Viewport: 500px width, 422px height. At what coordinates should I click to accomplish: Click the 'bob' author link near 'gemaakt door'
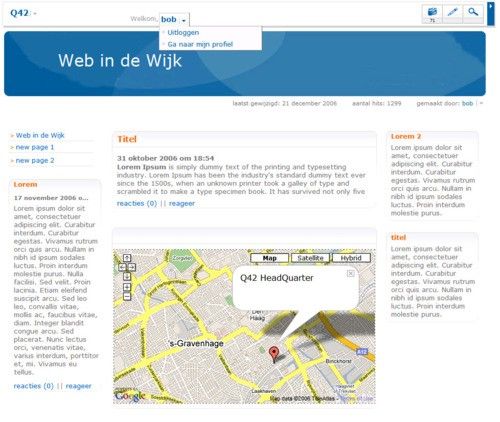tap(467, 104)
